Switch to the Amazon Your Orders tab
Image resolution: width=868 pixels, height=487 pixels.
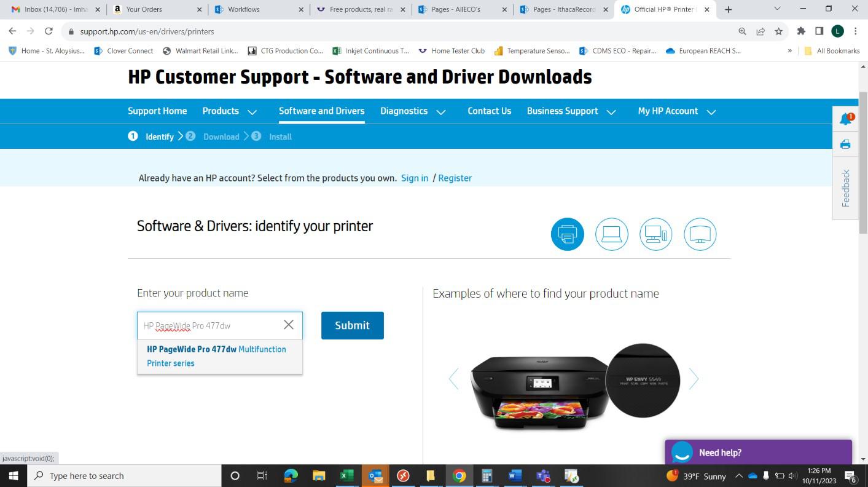[157, 9]
